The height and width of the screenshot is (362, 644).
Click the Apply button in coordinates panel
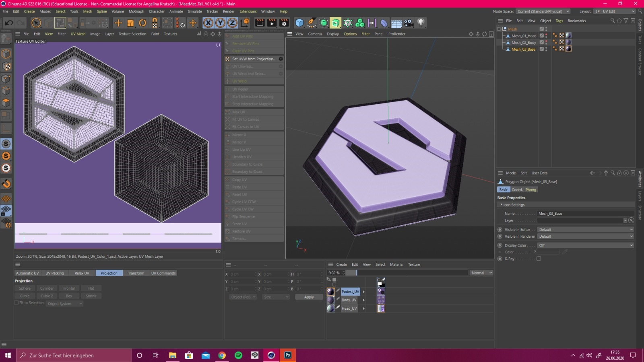tap(309, 297)
